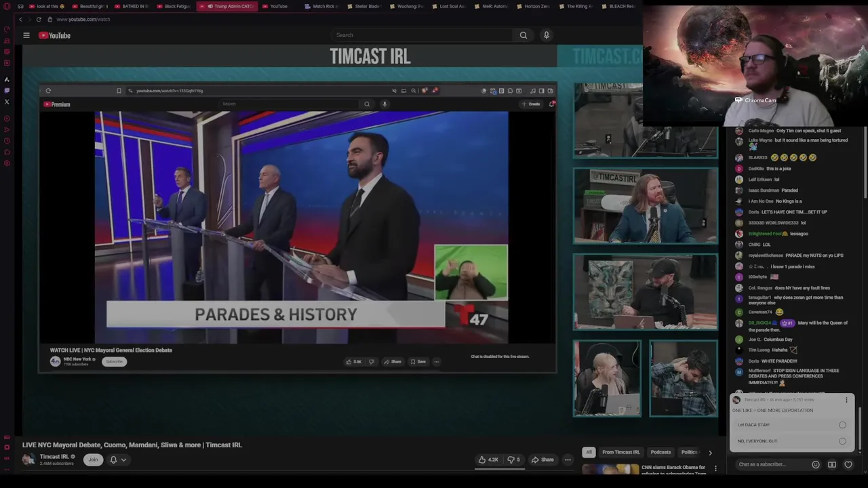This screenshot has width=868, height=488.
Task: Open more actions menu beside Share
Action: click(568, 460)
